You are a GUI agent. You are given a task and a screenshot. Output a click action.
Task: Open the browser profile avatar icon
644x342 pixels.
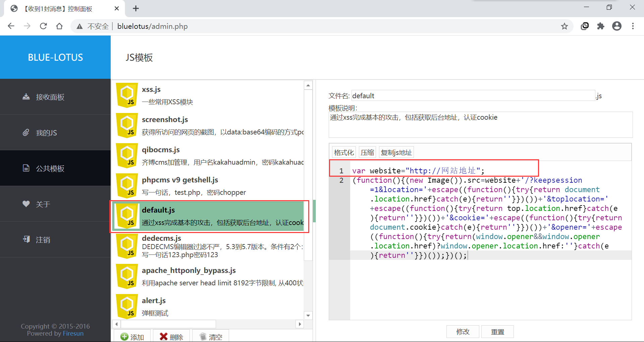pos(617,26)
